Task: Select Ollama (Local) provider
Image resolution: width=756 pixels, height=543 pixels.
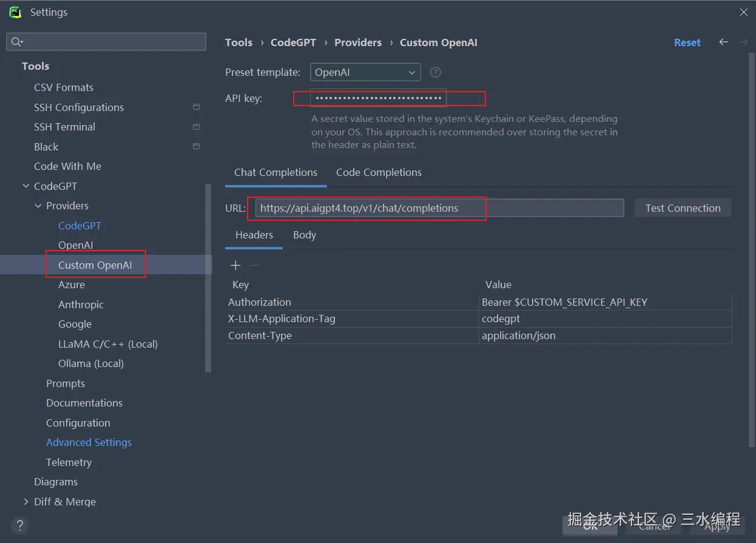Action: tap(91, 363)
